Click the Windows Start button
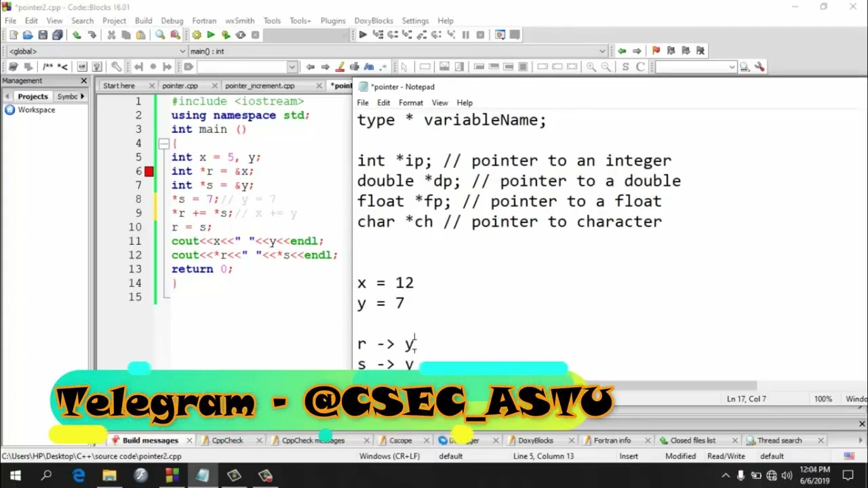Screen dimensions: 868x488 tap(15, 475)
